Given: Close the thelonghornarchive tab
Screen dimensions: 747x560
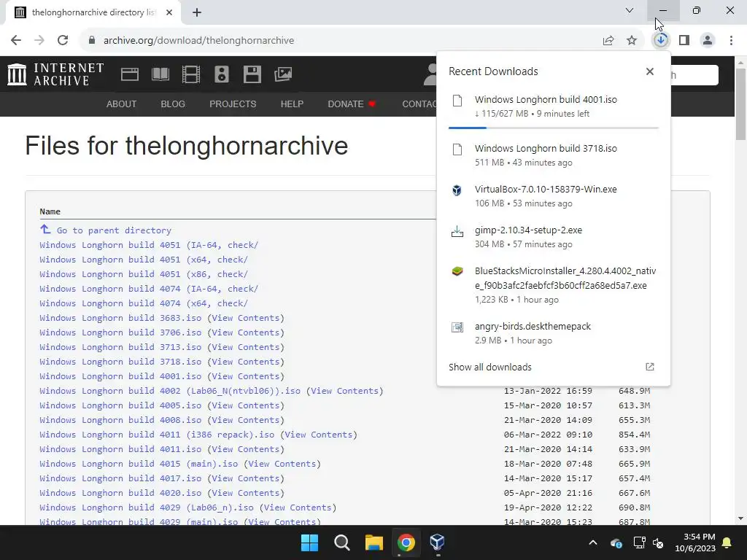Looking at the screenshot, I should pyautogui.click(x=169, y=12).
